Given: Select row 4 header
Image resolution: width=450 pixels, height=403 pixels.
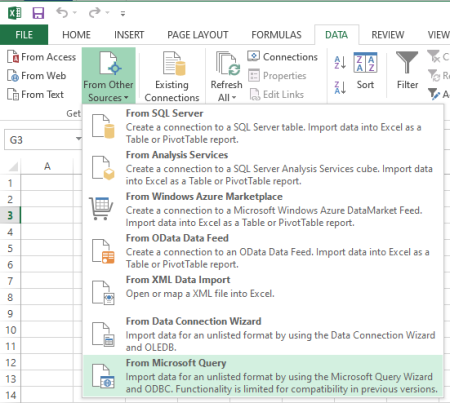Looking at the screenshot, I should [x=10, y=232].
